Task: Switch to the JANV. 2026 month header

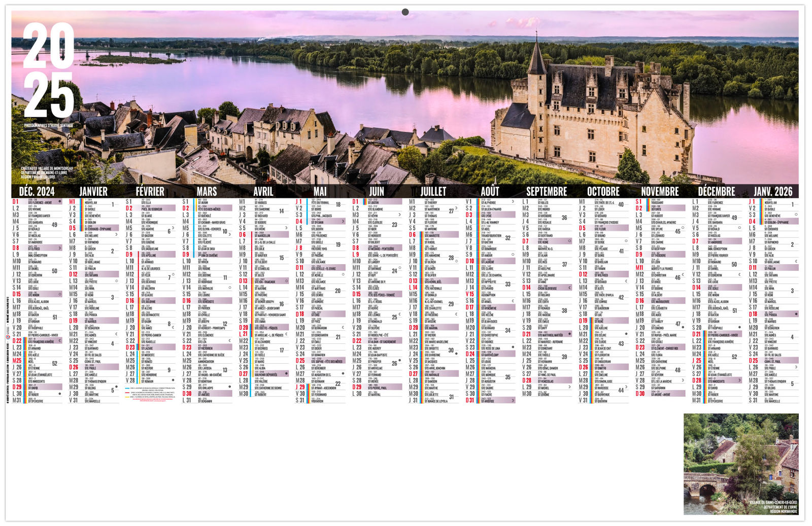Action: click(x=772, y=191)
